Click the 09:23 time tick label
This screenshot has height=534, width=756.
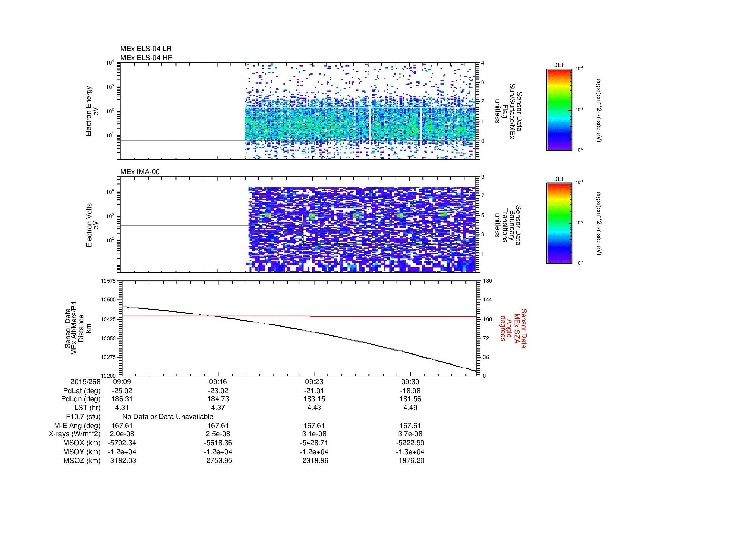(x=314, y=382)
